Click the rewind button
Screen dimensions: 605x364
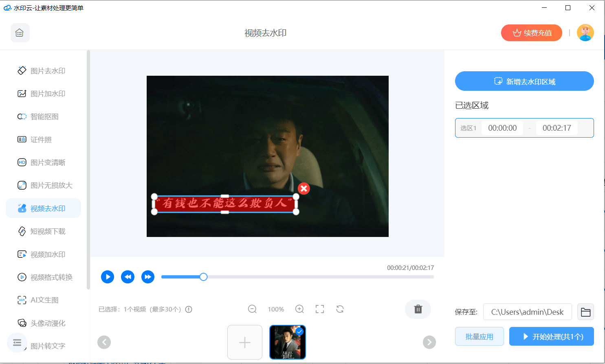coord(128,277)
